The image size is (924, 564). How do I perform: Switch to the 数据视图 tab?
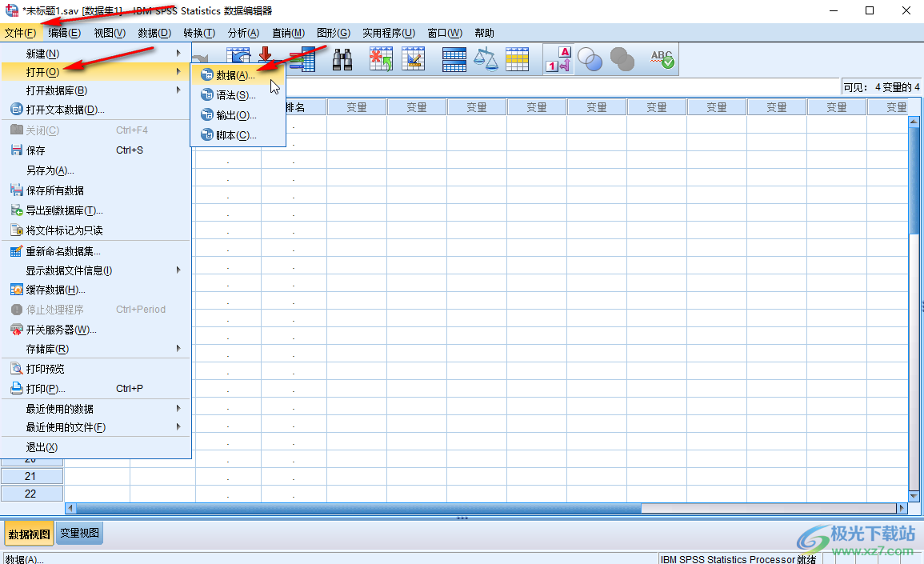pyautogui.click(x=29, y=534)
